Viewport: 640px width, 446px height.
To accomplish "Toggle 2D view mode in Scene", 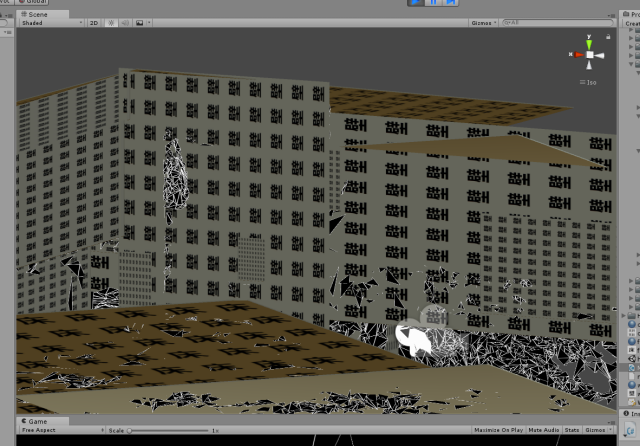I will click(x=94, y=23).
